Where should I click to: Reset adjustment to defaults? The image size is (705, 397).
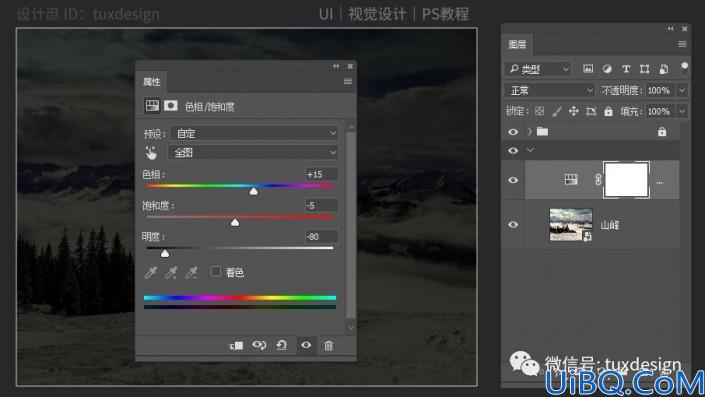pyautogui.click(x=282, y=345)
